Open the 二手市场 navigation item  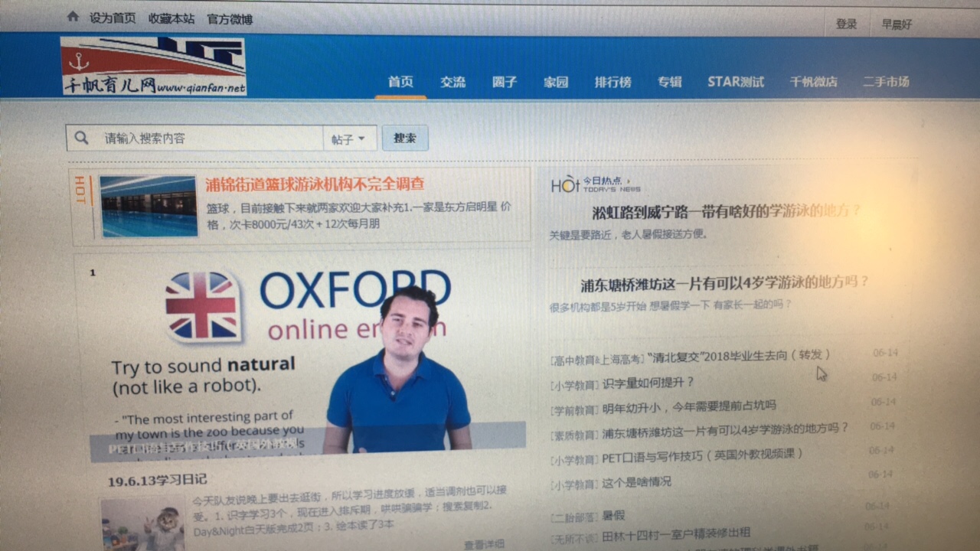pos(886,81)
